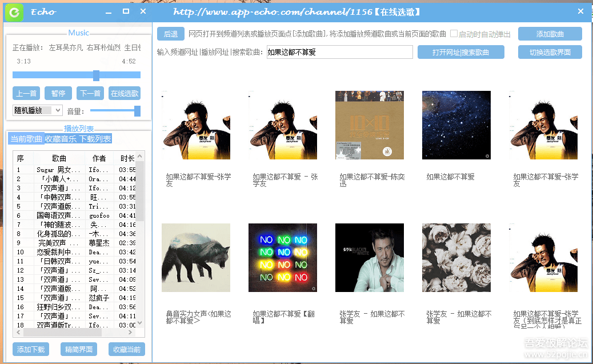Sort playlist by the 歌曲 column header
Viewport: 593px width, 364px height.
[x=59, y=158]
